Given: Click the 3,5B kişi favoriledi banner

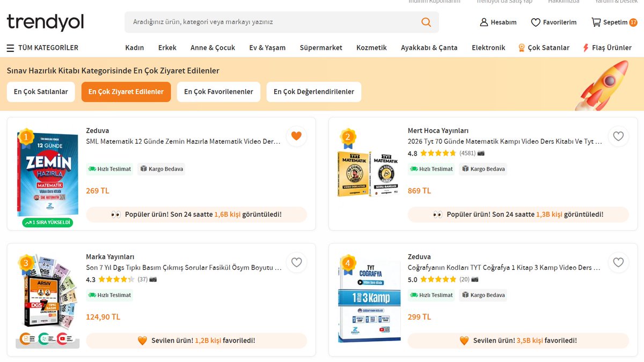Looking at the screenshot, I should (518, 341).
